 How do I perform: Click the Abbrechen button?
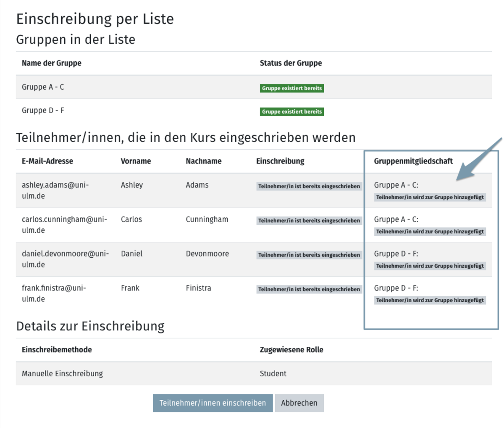tap(299, 403)
